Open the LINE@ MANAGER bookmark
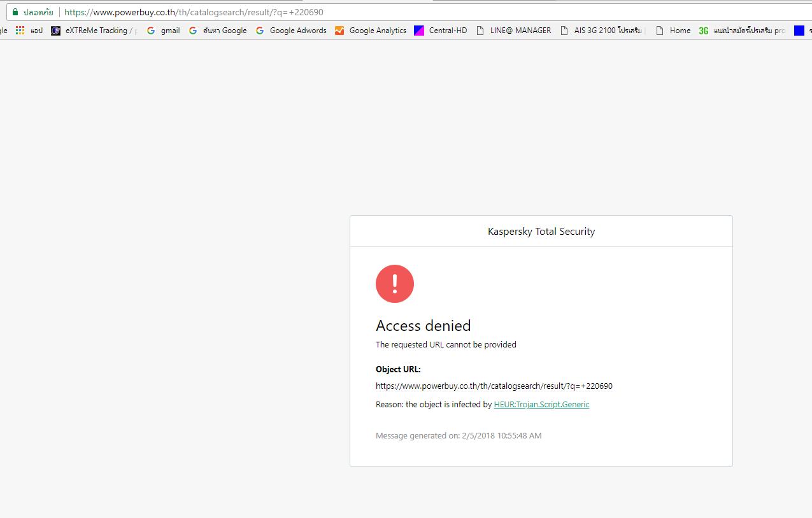This screenshot has height=518, width=812. [x=513, y=31]
